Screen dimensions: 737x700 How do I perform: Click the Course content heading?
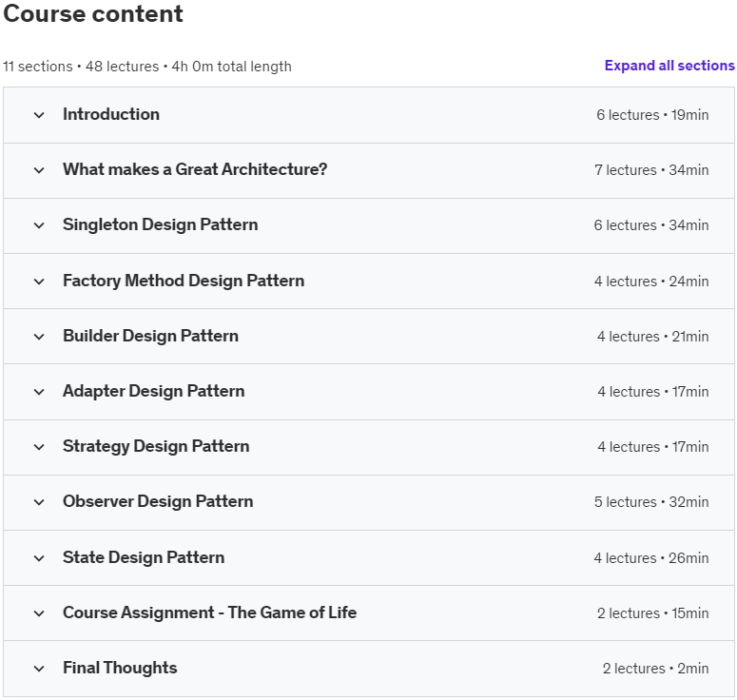(93, 13)
